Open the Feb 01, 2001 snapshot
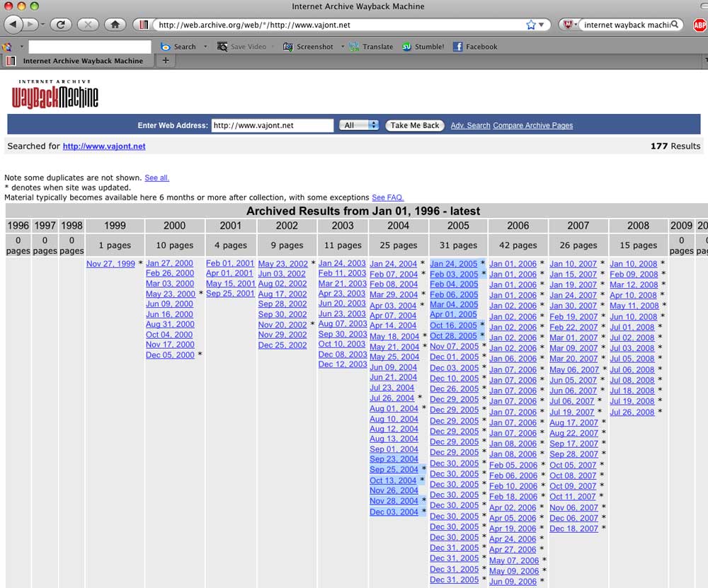The image size is (708, 588). point(230,263)
